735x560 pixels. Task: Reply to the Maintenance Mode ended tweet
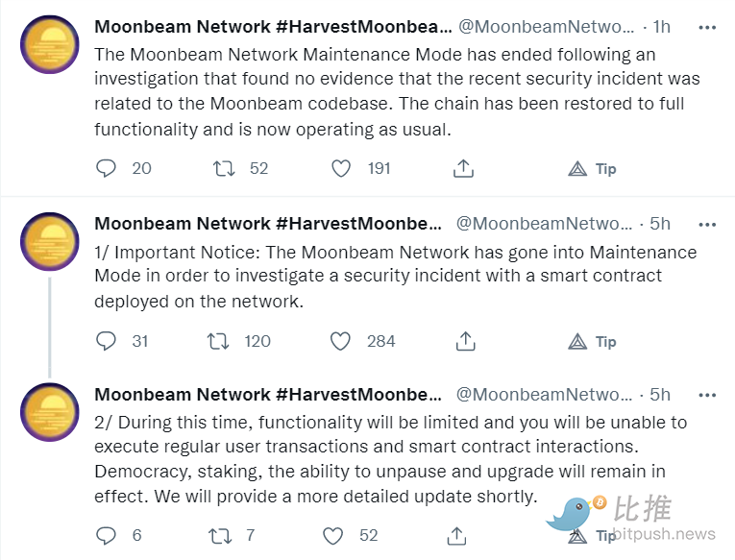click(106, 168)
